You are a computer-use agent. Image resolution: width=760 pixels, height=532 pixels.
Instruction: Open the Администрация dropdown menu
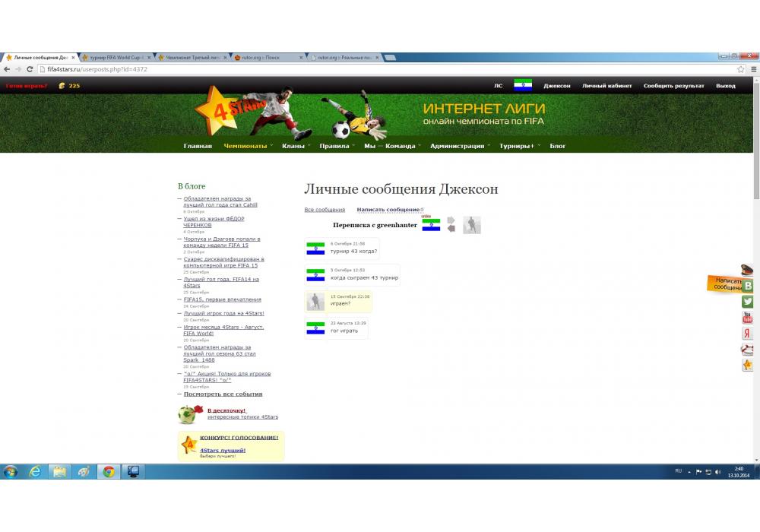click(x=459, y=146)
